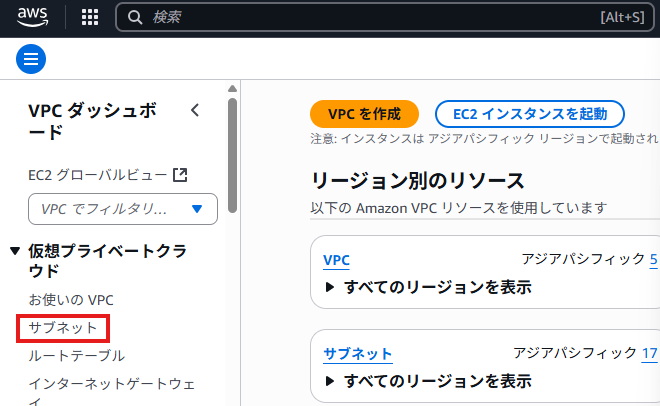Click the Alt+S shortcut hint
The image size is (660, 406).
(x=622, y=17)
